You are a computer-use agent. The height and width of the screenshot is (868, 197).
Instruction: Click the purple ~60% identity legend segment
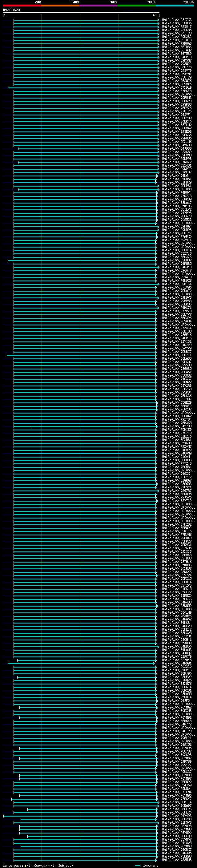coord(99,6)
